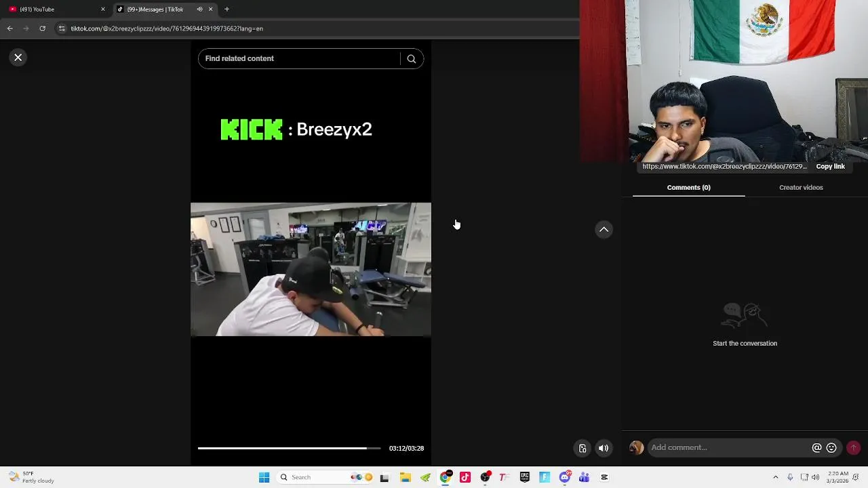Open File Explorer from the taskbar

click(x=405, y=477)
